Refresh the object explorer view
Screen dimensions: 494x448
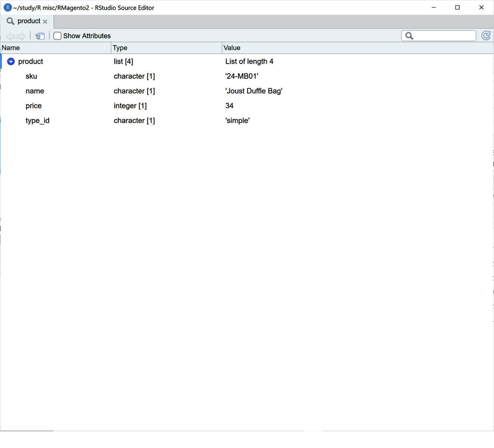coord(486,36)
